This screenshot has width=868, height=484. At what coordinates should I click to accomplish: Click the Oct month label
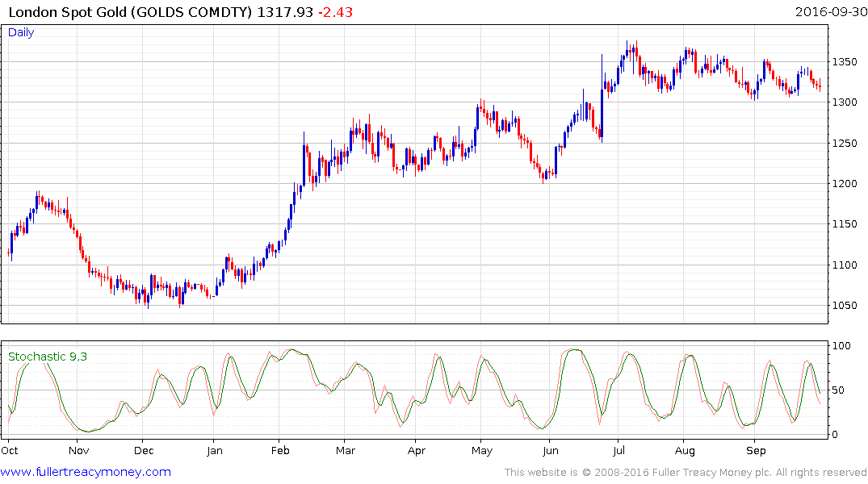pyautogui.click(x=10, y=450)
